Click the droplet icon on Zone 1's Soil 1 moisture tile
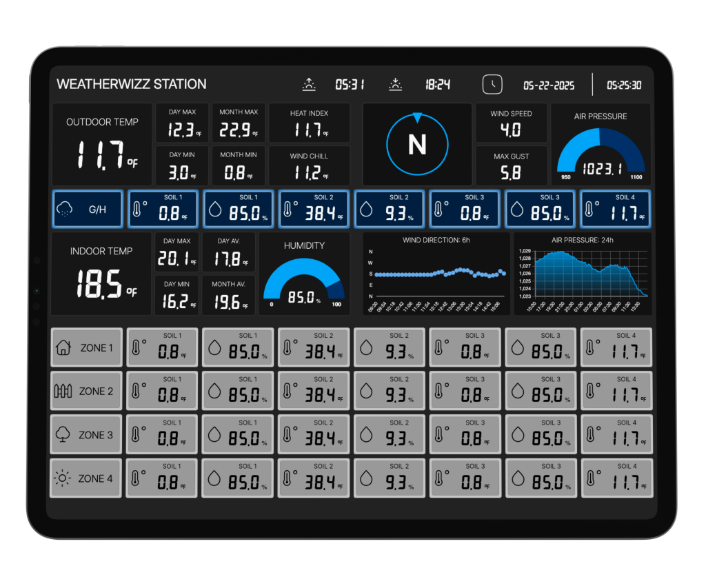The width and height of the screenshot is (706, 588). coord(214,347)
